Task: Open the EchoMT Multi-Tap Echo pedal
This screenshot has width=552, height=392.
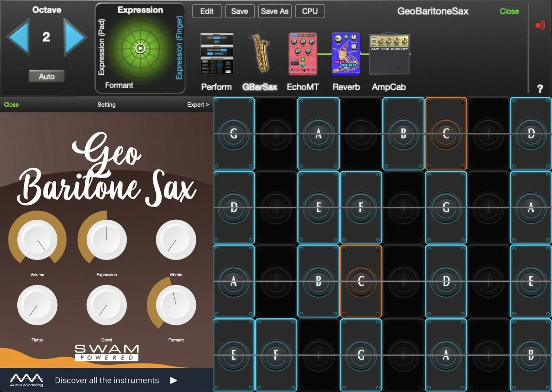Action: click(303, 54)
